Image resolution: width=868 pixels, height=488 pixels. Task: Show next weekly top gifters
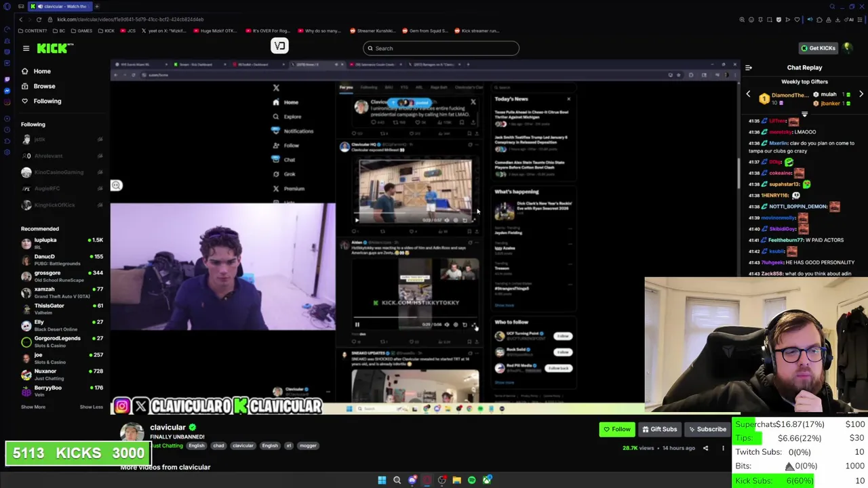click(861, 95)
